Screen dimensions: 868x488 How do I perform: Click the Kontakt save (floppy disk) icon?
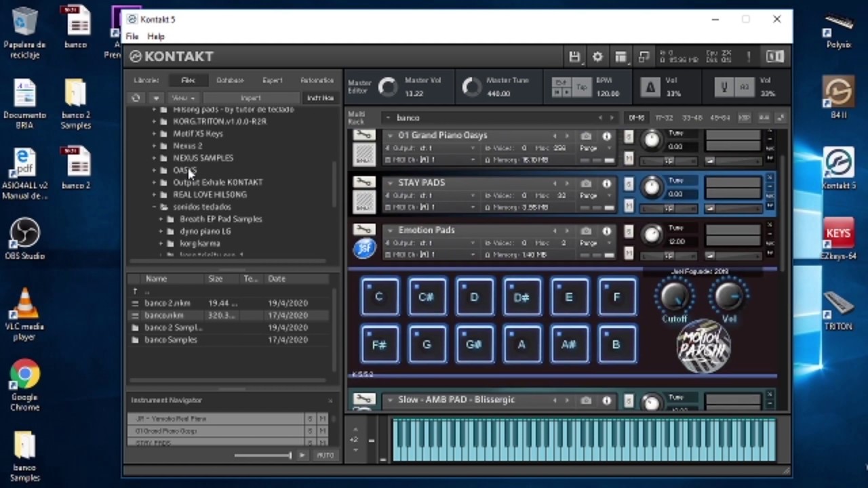tap(574, 57)
